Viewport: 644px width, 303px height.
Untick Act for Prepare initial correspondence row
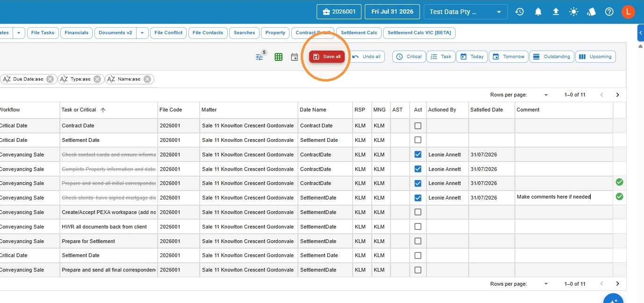(x=418, y=183)
